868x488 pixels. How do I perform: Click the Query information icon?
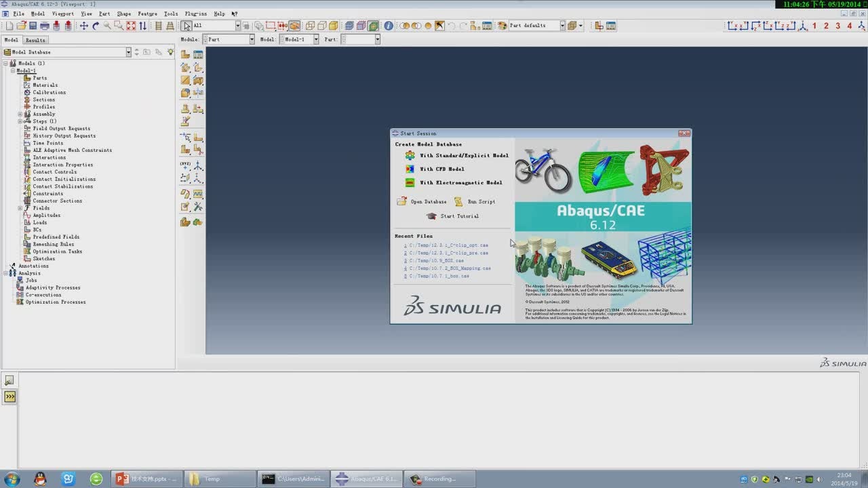pyautogui.click(x=389, y=26)
